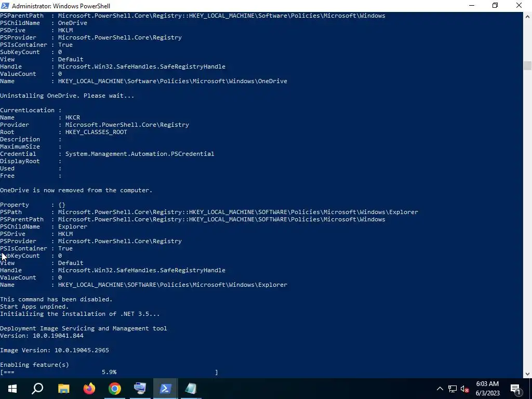Open the PowerShell title bar system icon
This screenshot has height=399, width=532.
5,6
